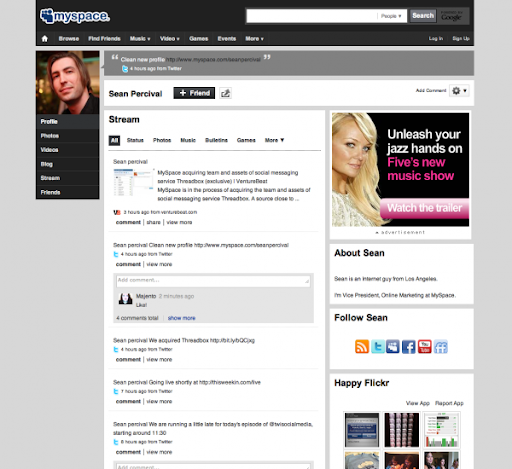Image resolution: width=512 pixels, height=469 pixels.
Task: Select the Music stream tab
Action: [188, 140]
